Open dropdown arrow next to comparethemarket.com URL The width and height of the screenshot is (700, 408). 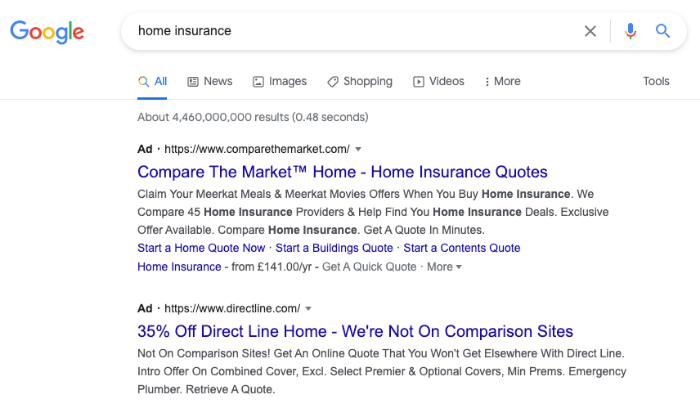[358, 149]
